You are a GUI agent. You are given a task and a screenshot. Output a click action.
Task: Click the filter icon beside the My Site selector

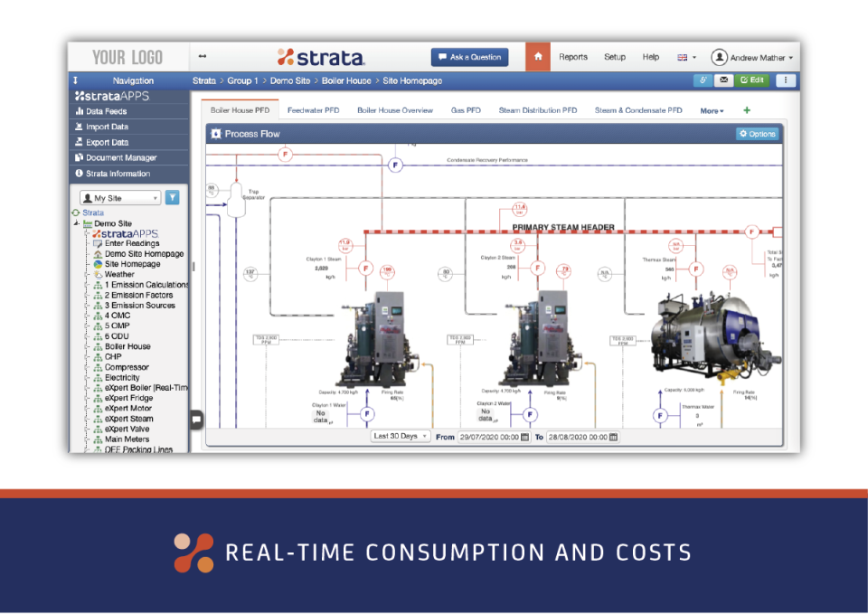172,197
